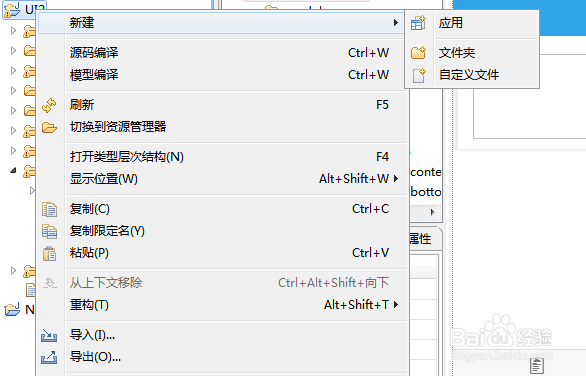This screenshot has width=586, height=376.
Task: Click the submenu arrow on 重构(T) row
Action: point(395,305)
